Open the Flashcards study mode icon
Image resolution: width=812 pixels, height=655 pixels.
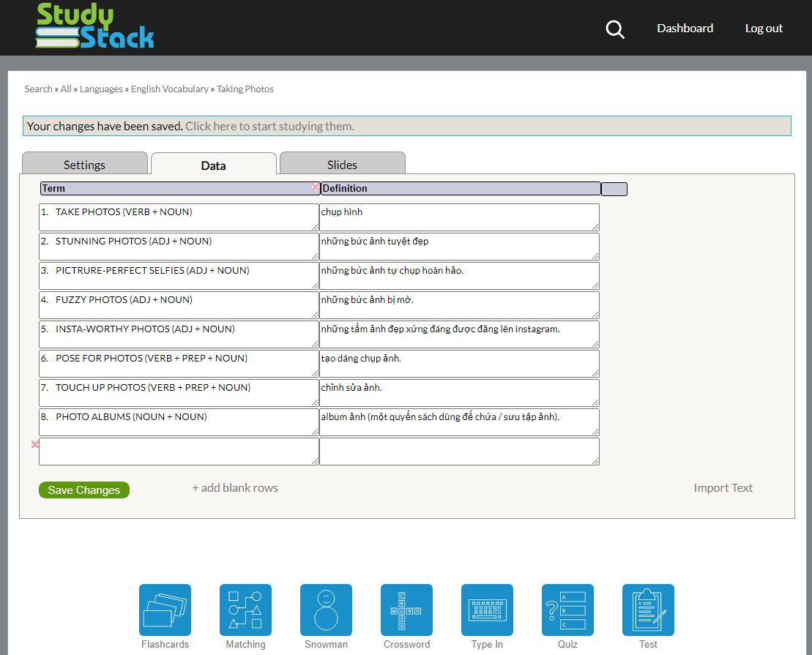point(165,610)
